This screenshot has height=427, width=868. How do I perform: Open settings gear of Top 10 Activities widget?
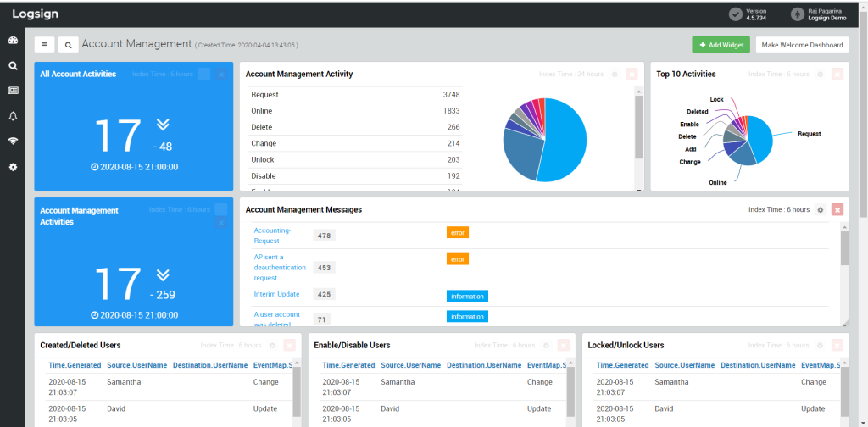pos(819,75)
